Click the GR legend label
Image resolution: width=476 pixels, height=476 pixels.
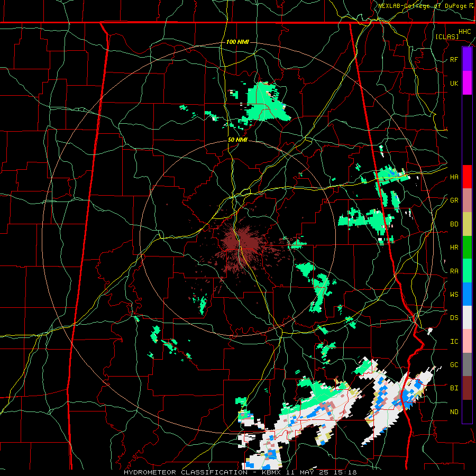coord(454,200)
